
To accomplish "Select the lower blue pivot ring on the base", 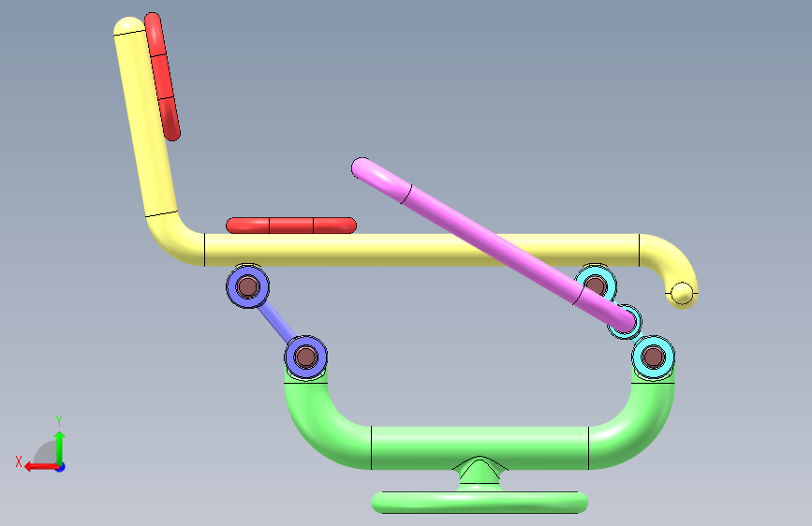I will (305, 357).
